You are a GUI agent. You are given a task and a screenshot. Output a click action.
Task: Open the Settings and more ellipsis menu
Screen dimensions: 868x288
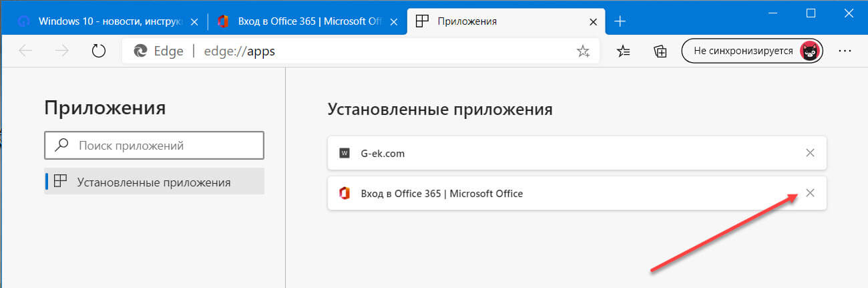(845, 51)
